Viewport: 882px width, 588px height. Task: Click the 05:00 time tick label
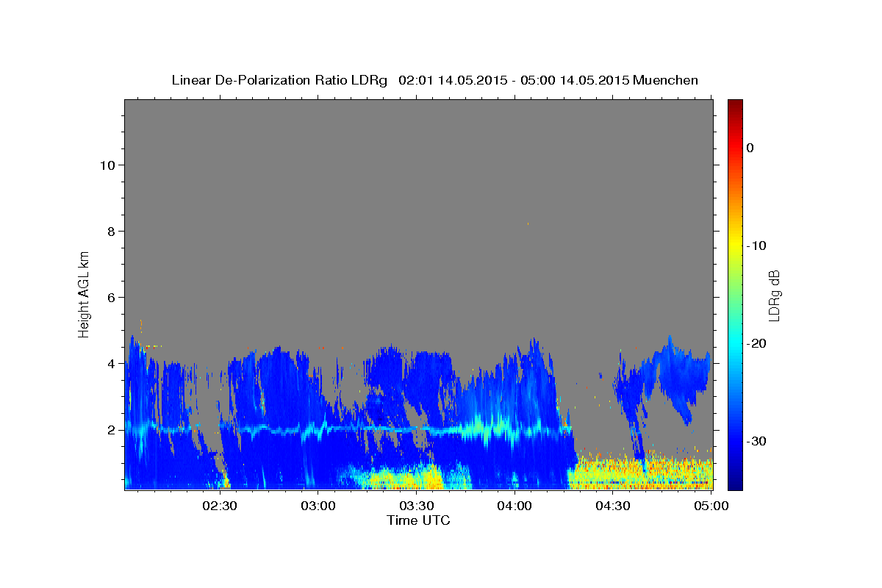[711, 505]
